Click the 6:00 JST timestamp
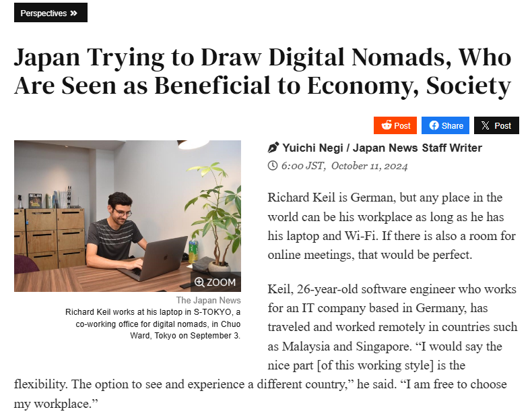The height and width of the screenshot is (418, 532). pos(303,166)
